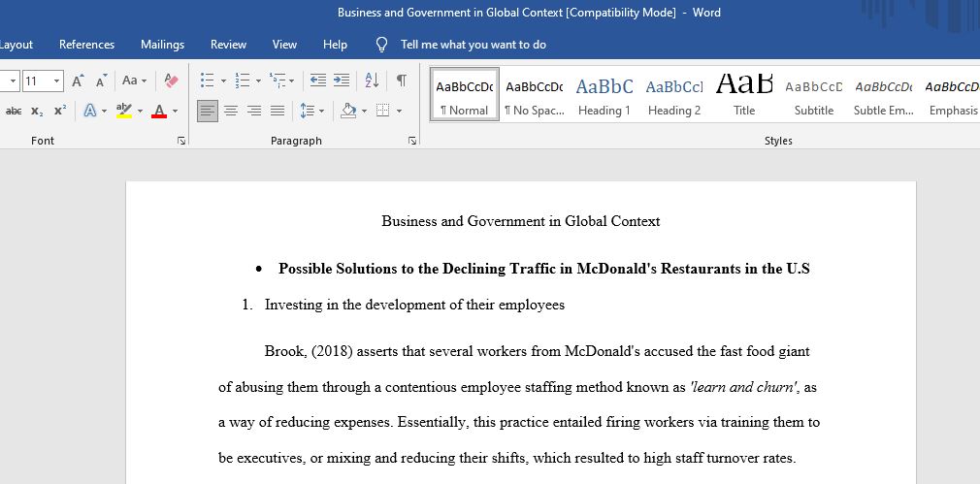Toggle Show/Hide paragraph marks

[402, 81]
